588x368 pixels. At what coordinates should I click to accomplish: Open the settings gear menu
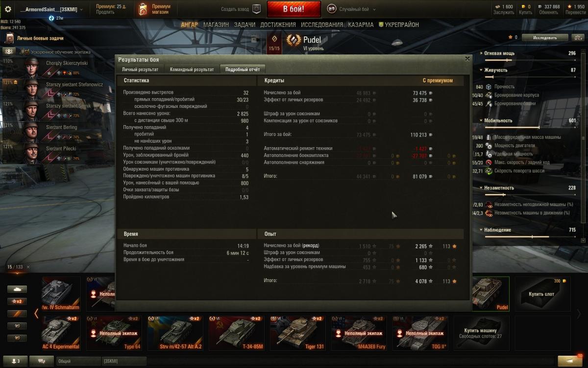[x=7, y=9]
